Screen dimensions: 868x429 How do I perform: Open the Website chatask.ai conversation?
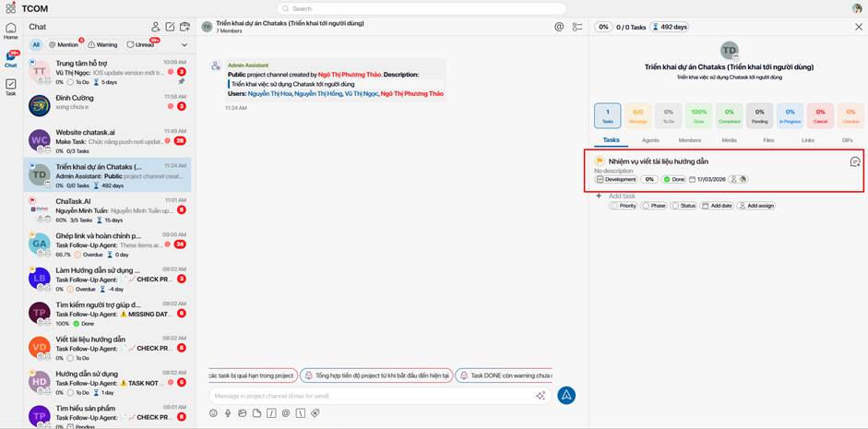pyautogui.click(x=107, y=140)
